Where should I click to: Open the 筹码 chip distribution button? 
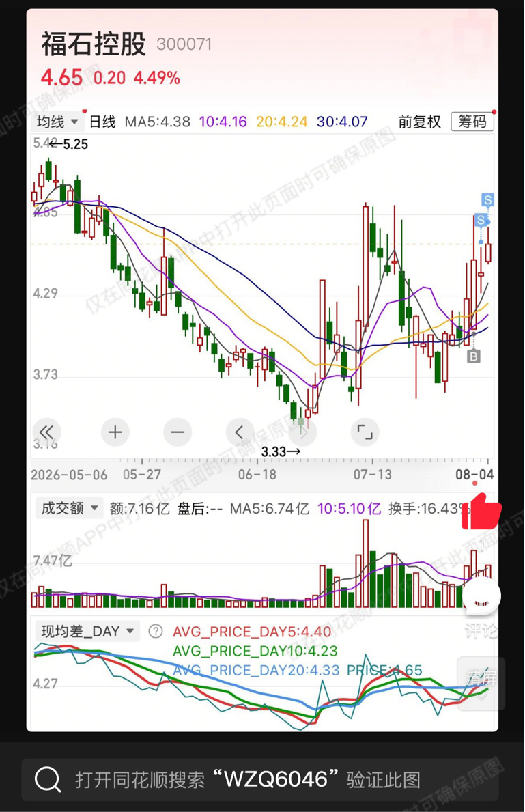(x=472, y=122)
